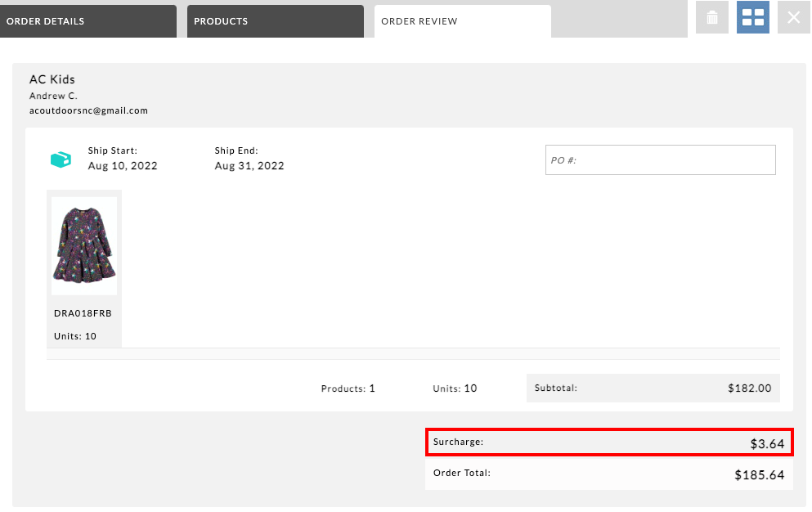Image resolution: width=812 pixels, height=512 pixels.
Task: Click the Units: 10 label under the dress
Action: pos(75,336)
